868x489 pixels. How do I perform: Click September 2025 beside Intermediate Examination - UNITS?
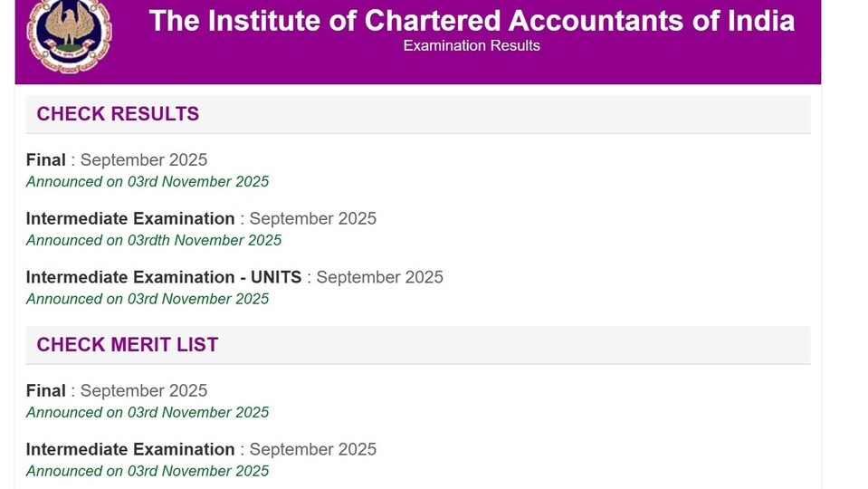point(380,277)
